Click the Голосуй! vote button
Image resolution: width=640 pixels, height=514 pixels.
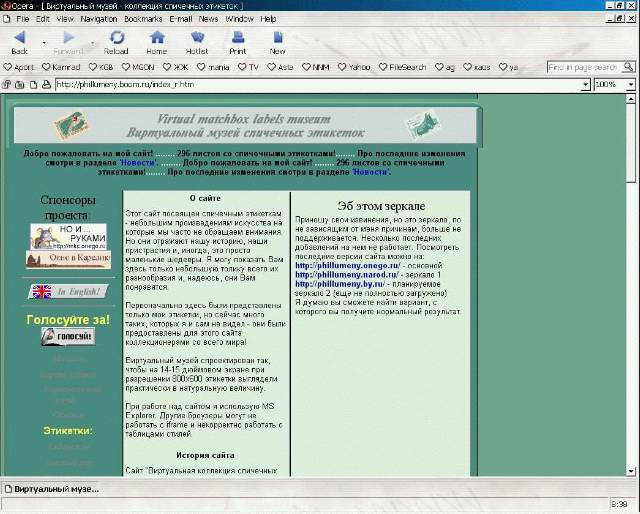pyautogui.click(x=68, y=336)
